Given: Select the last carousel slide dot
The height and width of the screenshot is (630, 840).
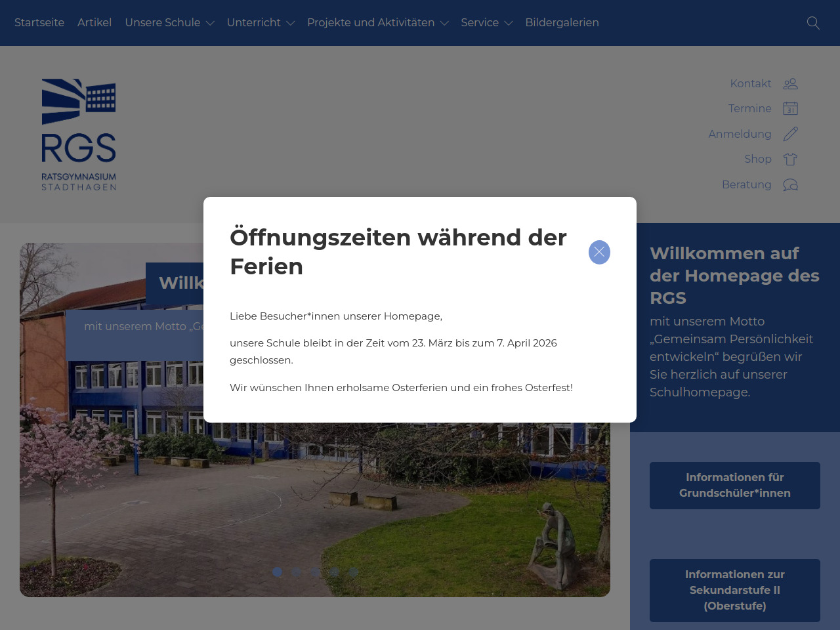Looking at the screenshot, I should point(354,572).
